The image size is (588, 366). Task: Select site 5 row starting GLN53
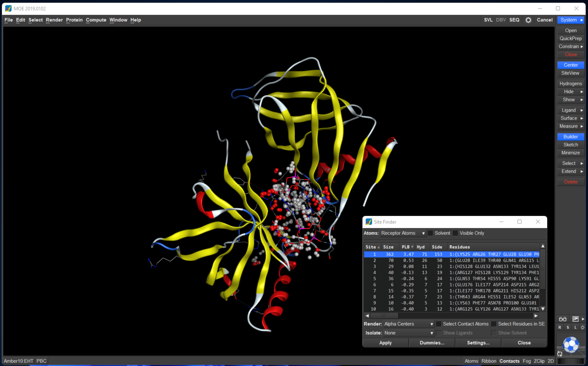[452, 279]
